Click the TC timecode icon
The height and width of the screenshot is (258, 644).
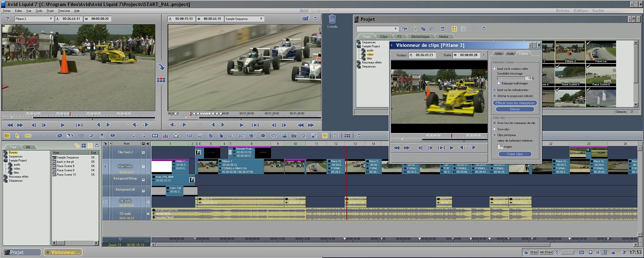point(336,136)
